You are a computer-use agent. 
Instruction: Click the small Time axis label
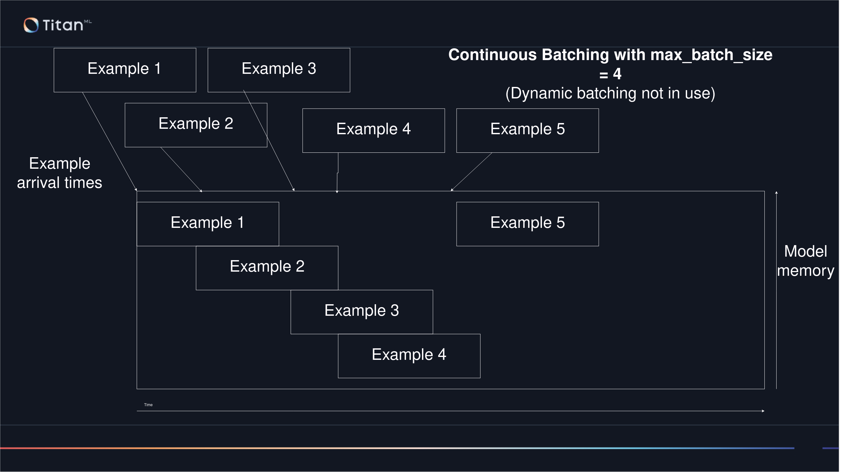click(148, 405)
